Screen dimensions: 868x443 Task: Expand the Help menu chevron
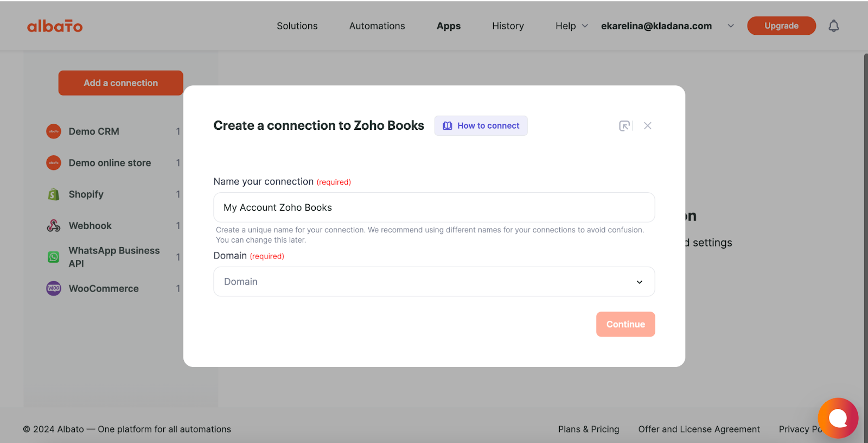[585, 26]
